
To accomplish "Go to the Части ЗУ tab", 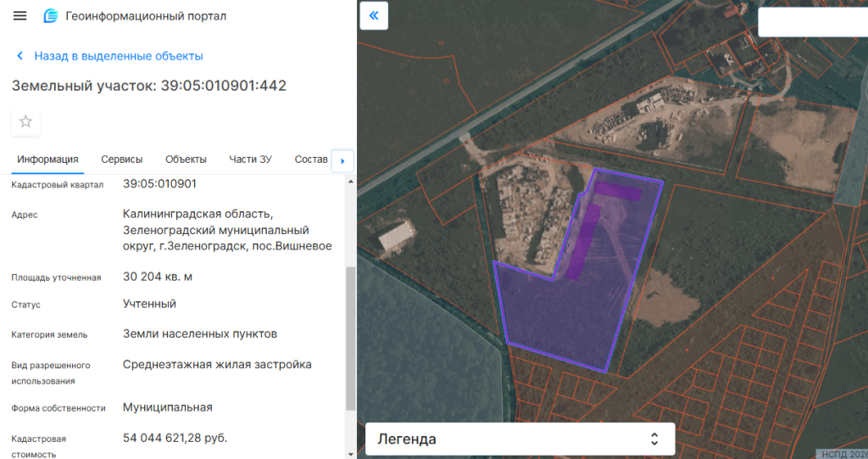I will (250, 160).
